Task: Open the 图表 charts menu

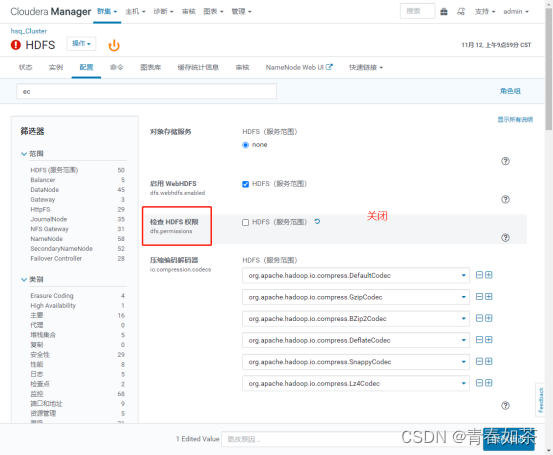Action: coord(213,12)
